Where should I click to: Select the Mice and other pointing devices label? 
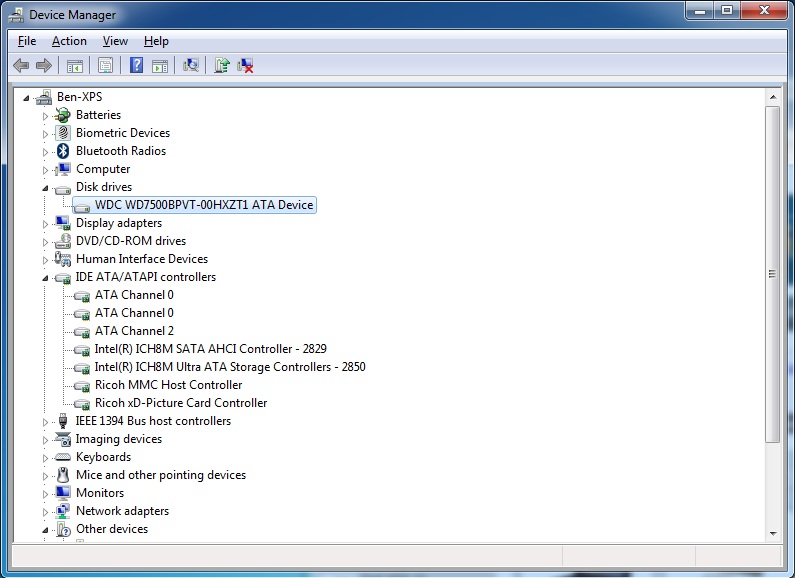(161, 475)
